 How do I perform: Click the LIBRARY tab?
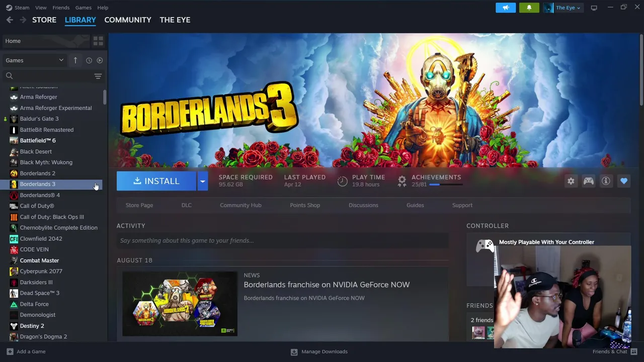pyautogui.click(x=80, y=20)
